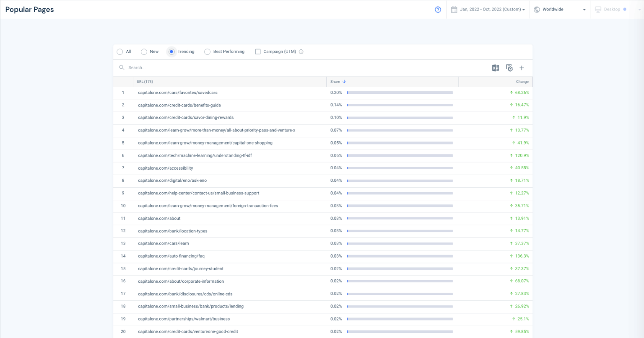Select the Best Performing radio button
The width and height of the screenshot is (644, 338).
(207, 51)
